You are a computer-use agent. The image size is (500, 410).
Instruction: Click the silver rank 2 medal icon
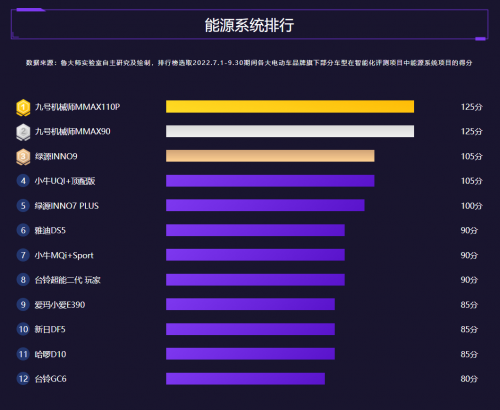coord(23,132)
